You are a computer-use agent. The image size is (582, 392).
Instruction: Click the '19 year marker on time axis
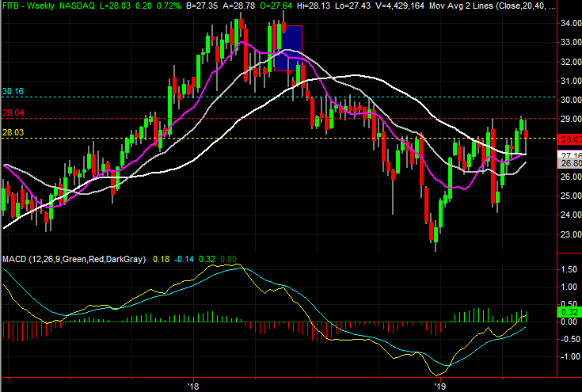click(440, 386)
